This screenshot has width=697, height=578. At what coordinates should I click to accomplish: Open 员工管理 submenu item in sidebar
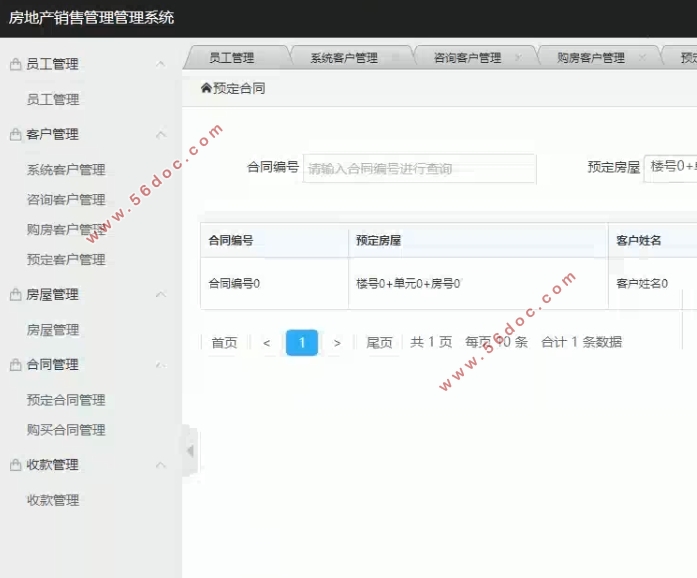[53, 99]
